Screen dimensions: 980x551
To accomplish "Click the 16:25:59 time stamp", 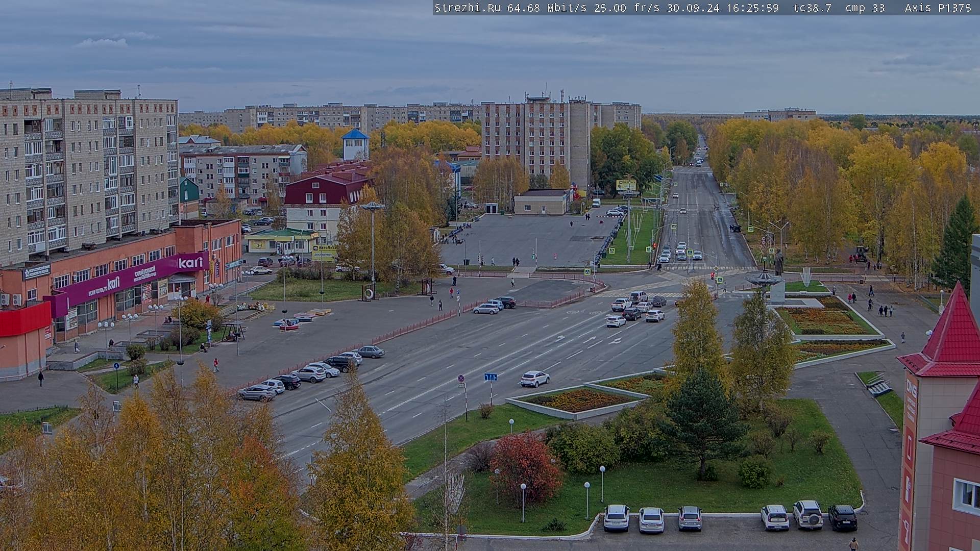I will click(752, 8).
